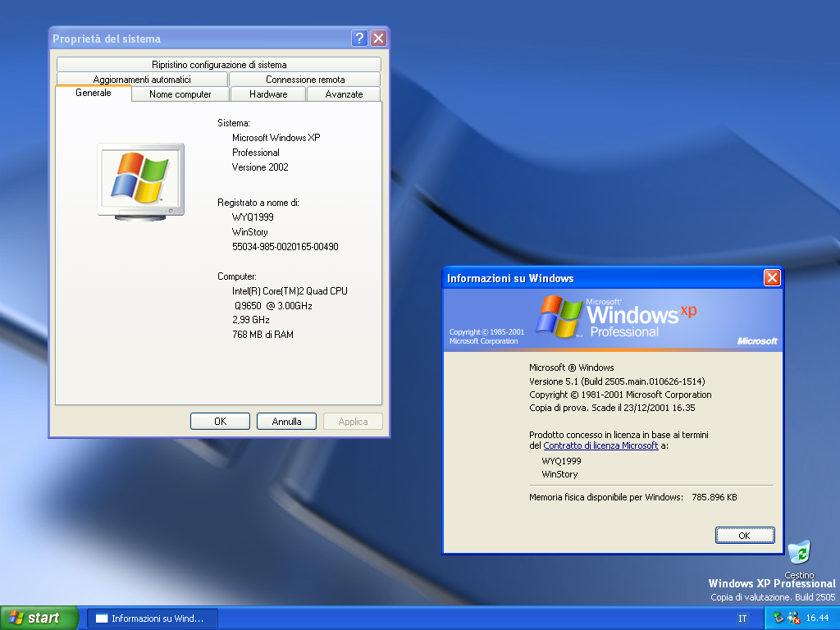Open the Contratto di licenza Microsoft link
Viewport: 840px width, 630px height.
[600, 445]
